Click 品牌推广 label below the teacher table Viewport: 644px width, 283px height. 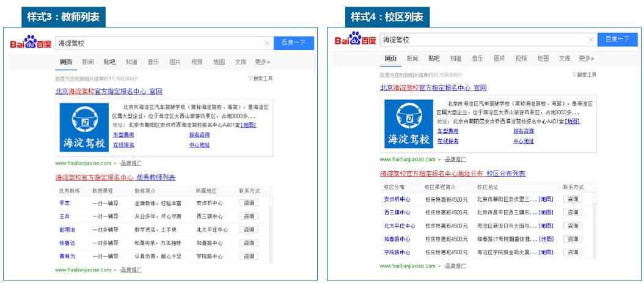coord(131,270)
